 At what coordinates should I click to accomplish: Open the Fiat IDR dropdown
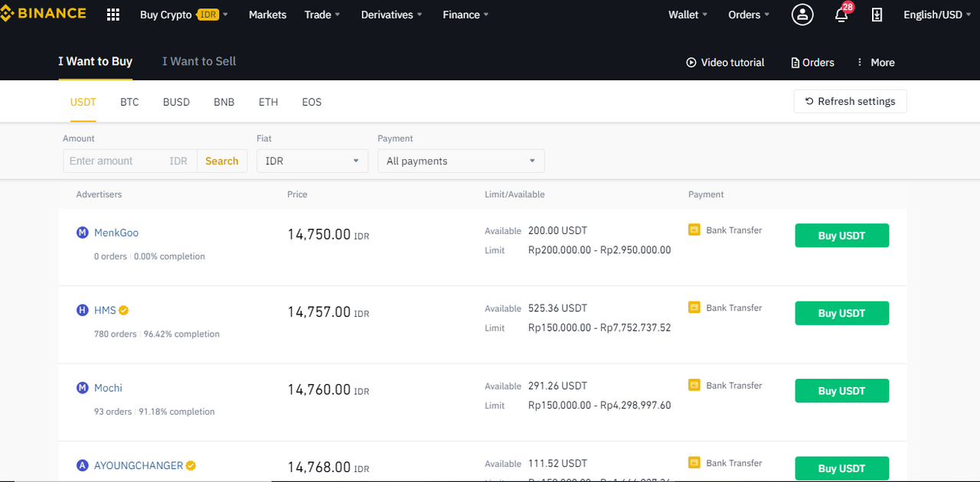[312, 161]
